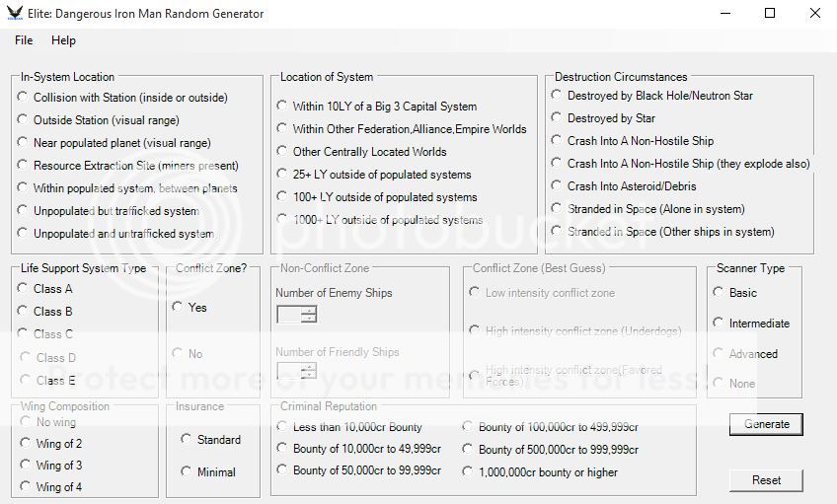The image size is (837, 504).
Task: Choose 1,000,000cr bounty or higher
Action: pos(540,472)
